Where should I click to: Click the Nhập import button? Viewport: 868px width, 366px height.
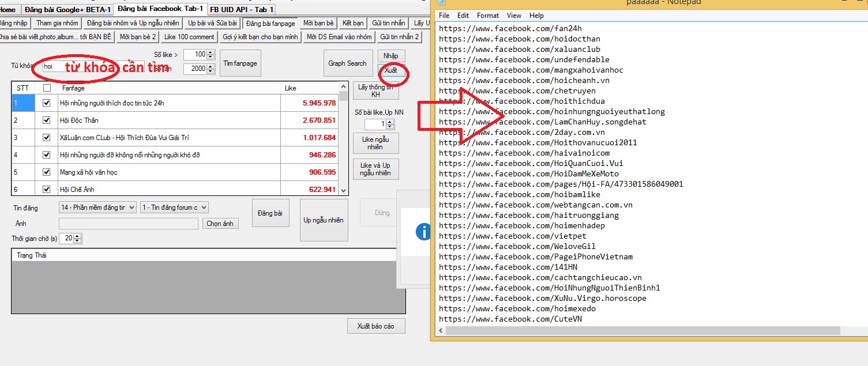pyautogui.click(x=391, y=56)
